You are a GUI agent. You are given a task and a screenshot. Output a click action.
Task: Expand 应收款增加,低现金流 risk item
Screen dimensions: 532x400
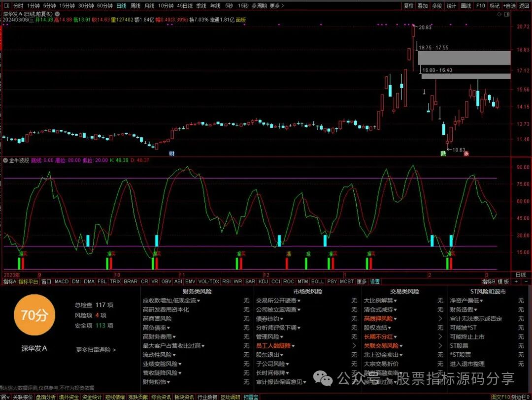(x=171, y=300)
